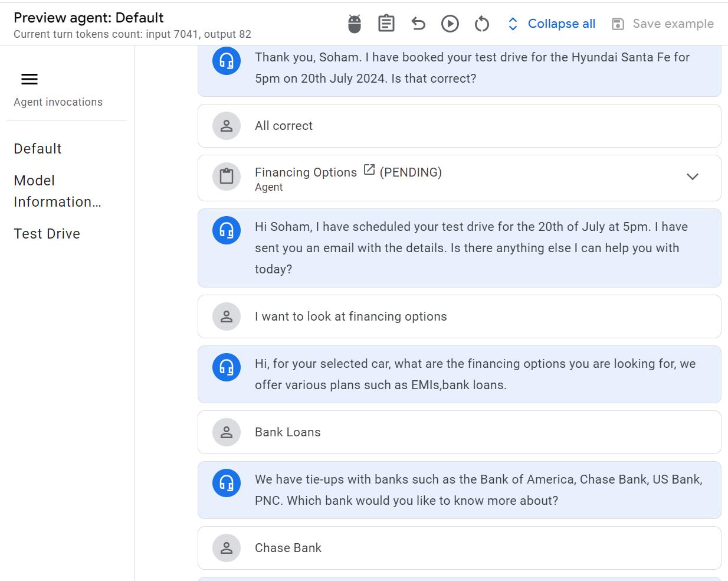Click the restart conversation refresh icon

click(482, 24)
